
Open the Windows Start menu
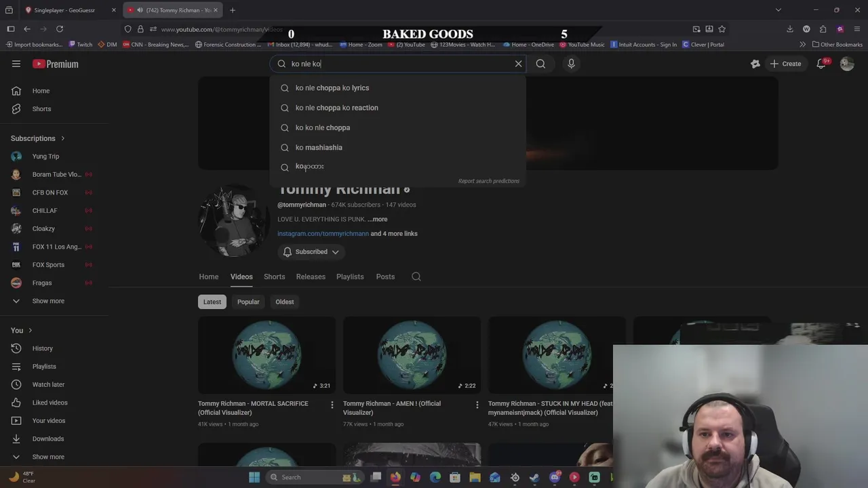(254, 477)
